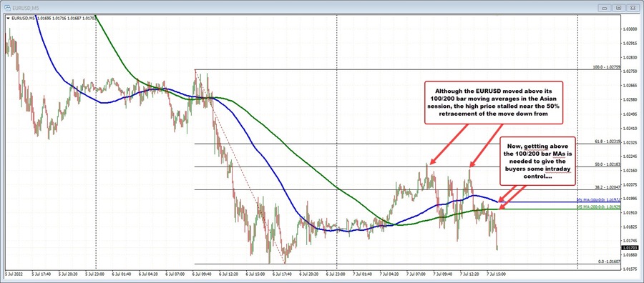Click the 1.02245 price scale value
644x283 pixels.
point(630,157)
